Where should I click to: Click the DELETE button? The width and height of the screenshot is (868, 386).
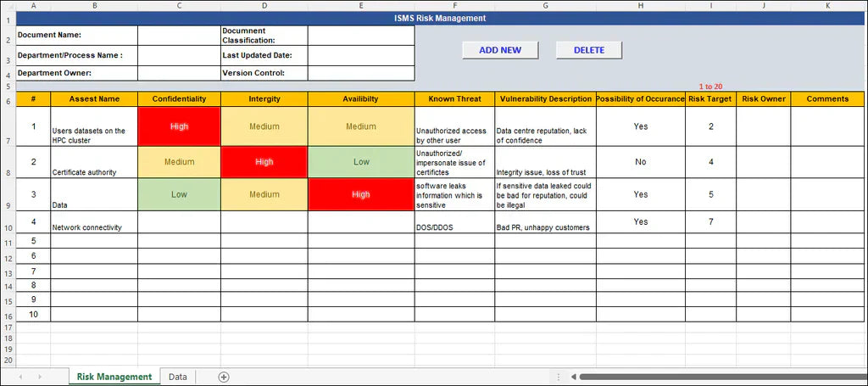(x=589, y=50)
